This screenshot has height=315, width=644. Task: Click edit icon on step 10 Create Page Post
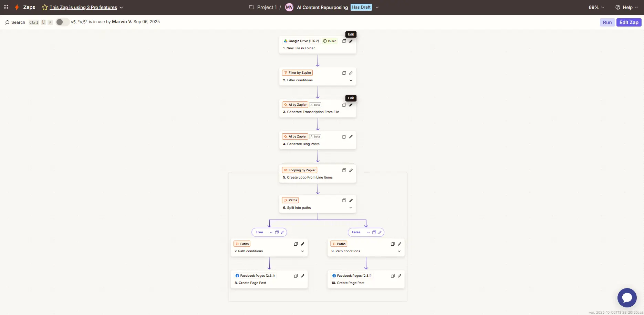(399, 276)
